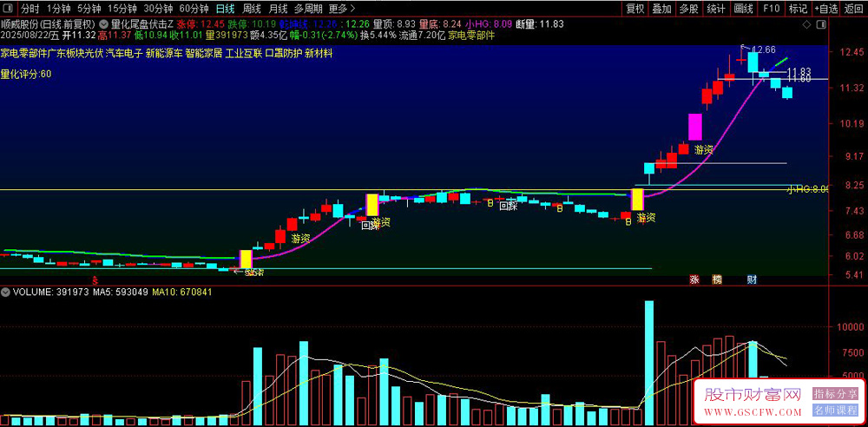Click the 新能源车 concept tag
The image size is (868, 427).
tap(164, 54)
